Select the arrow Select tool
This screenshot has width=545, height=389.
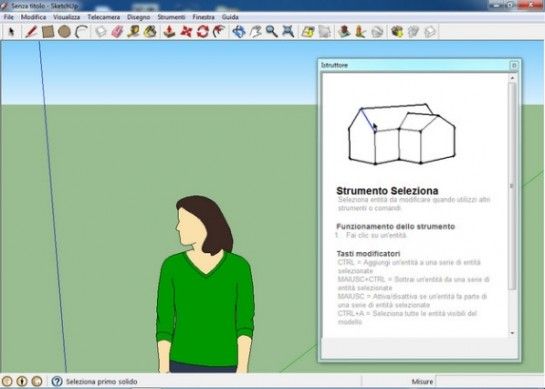pyautogui.click(x=11, y=32)
